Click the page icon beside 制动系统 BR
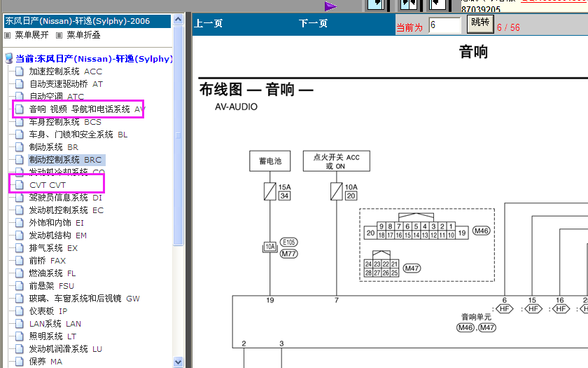The height and width of the screenshot is (368, 588). 20,147
